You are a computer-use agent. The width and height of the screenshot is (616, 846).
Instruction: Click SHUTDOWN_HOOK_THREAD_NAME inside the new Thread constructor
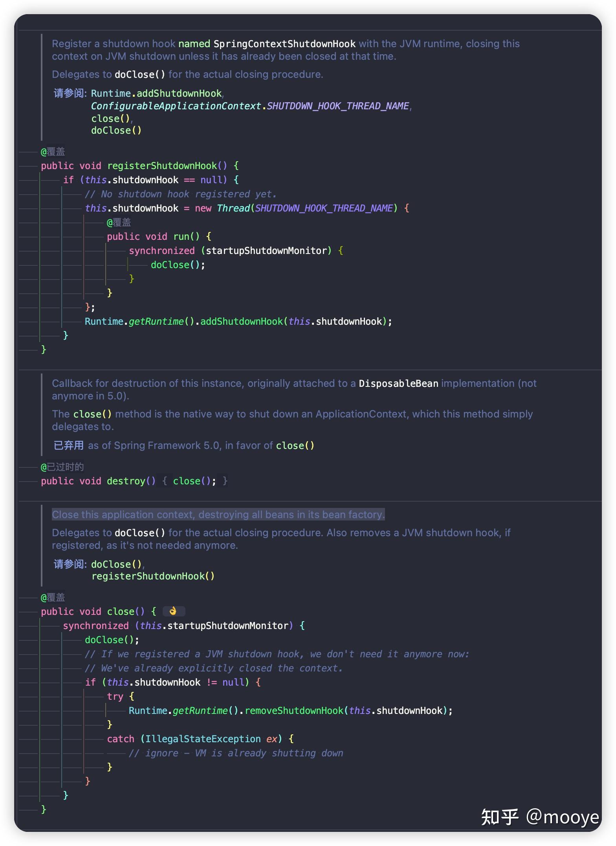click(324, 208)
